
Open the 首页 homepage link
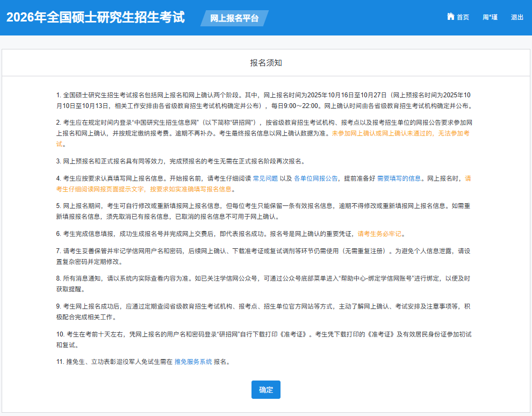tap(462, 17)
